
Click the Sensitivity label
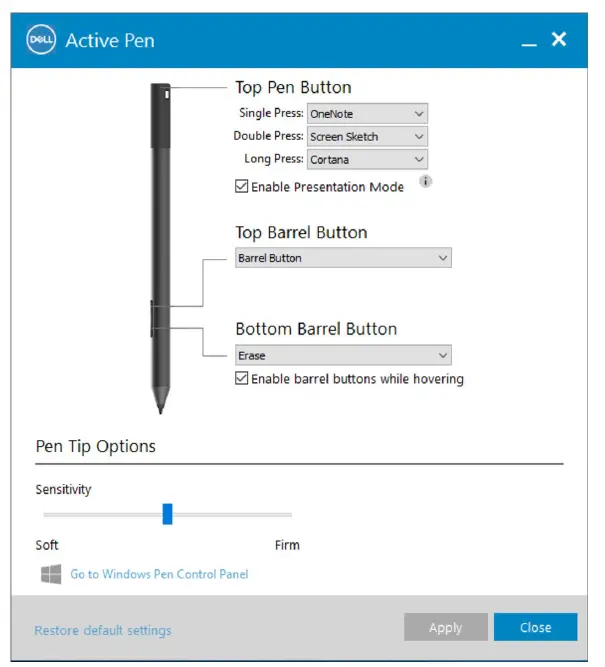pyautogui.click(x=63, y=490)
